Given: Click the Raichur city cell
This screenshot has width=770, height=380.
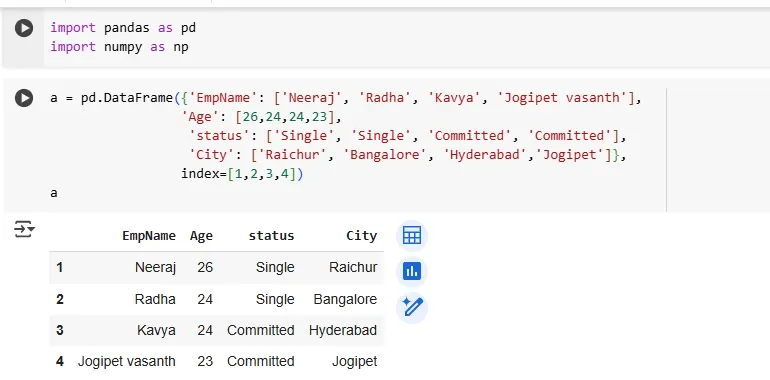Looking at the screenshot, I should coord(353,268).
